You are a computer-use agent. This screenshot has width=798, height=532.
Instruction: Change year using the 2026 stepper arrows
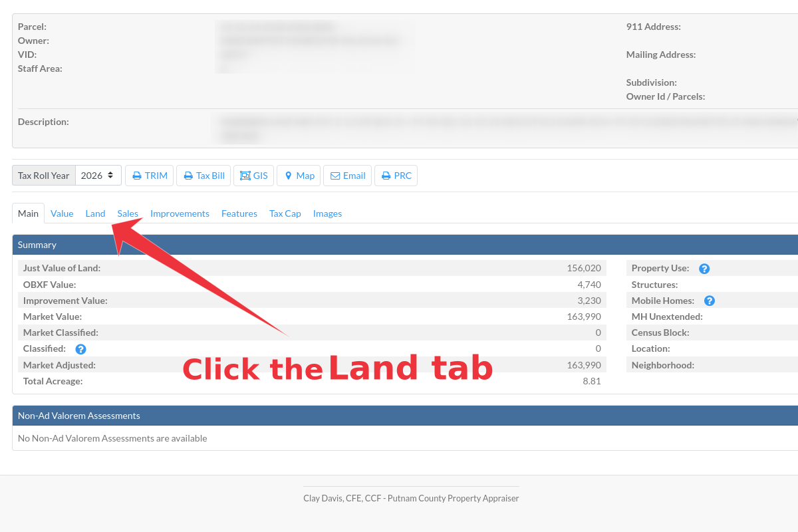pyautogui.click(x=110, y=175)
